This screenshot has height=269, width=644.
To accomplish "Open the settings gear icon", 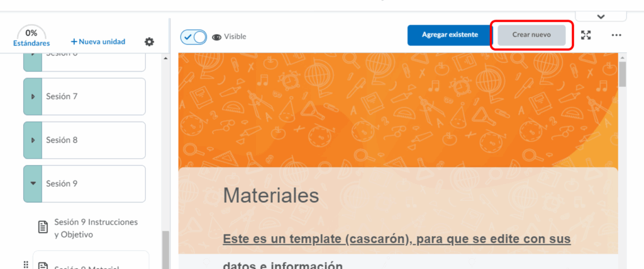I will 149,42.
